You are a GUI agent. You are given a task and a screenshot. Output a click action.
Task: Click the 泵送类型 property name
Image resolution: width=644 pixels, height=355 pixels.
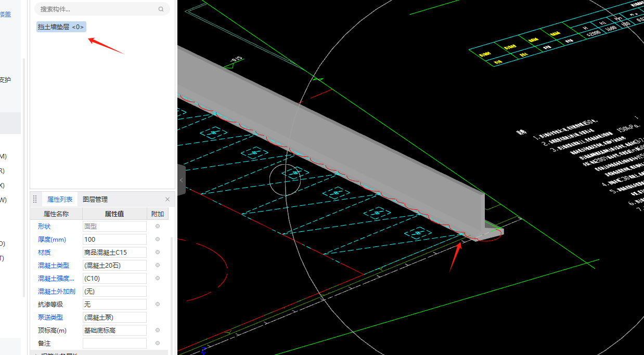pyautogui.click(x=50, y=318)
